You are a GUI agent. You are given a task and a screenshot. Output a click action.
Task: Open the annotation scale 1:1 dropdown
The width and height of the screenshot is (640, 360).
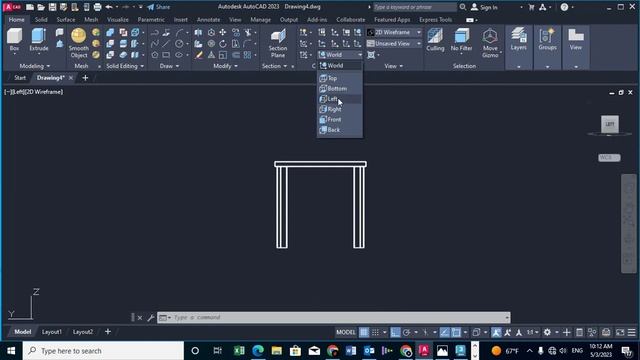click(x=532, y=332)
